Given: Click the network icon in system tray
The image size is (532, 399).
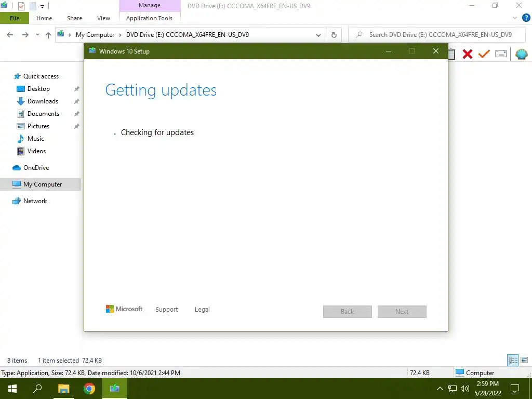Looking at the screenshot, I should pos(453,389).
